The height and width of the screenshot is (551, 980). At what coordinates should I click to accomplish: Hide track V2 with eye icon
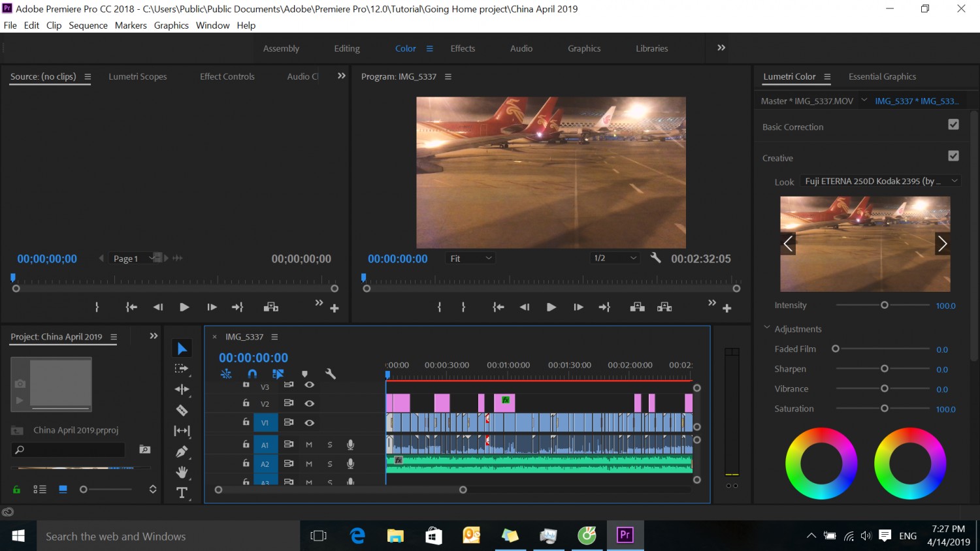[310, 403]
